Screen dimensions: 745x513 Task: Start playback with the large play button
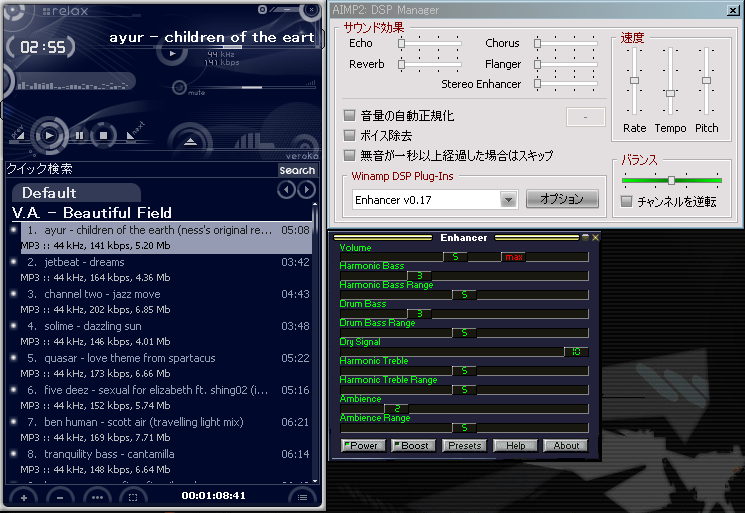pos(49,136)
